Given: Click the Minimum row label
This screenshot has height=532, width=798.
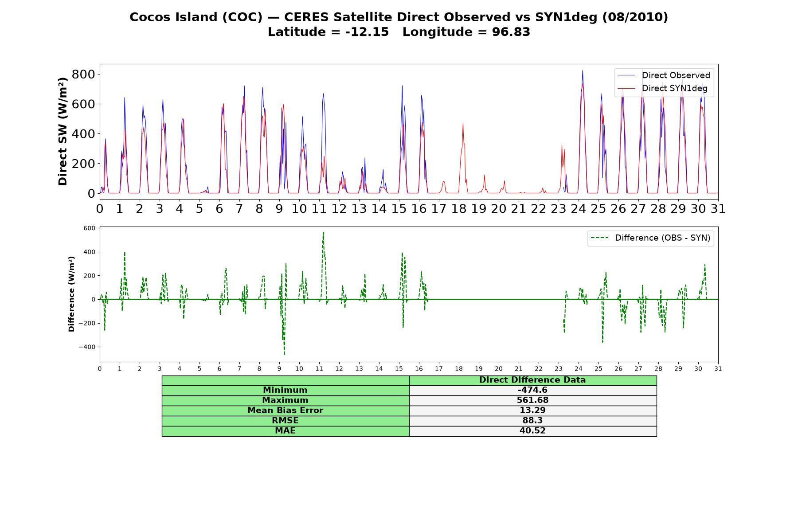Looking at the screenshot, I should click(x=286, y=390).
